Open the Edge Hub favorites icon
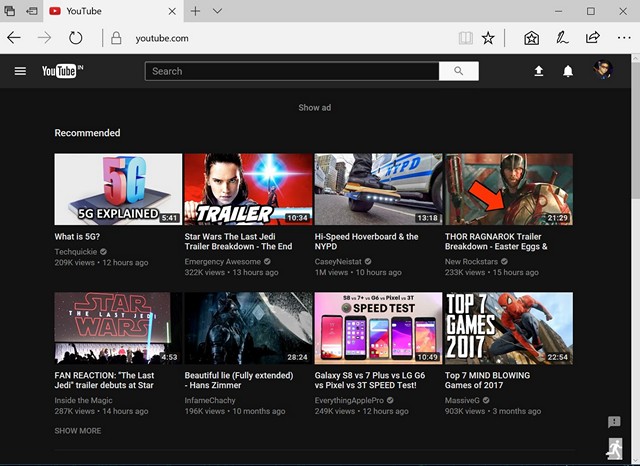640x466 pixels. coord(531,38)
